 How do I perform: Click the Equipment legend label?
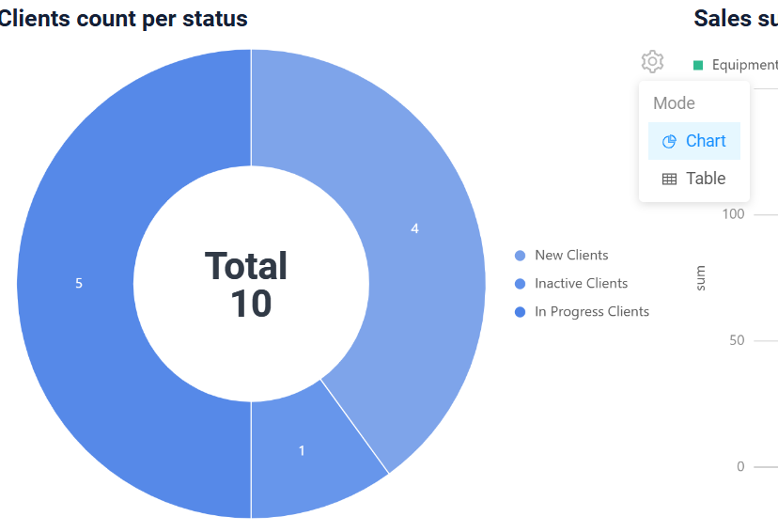pos(744,65)
